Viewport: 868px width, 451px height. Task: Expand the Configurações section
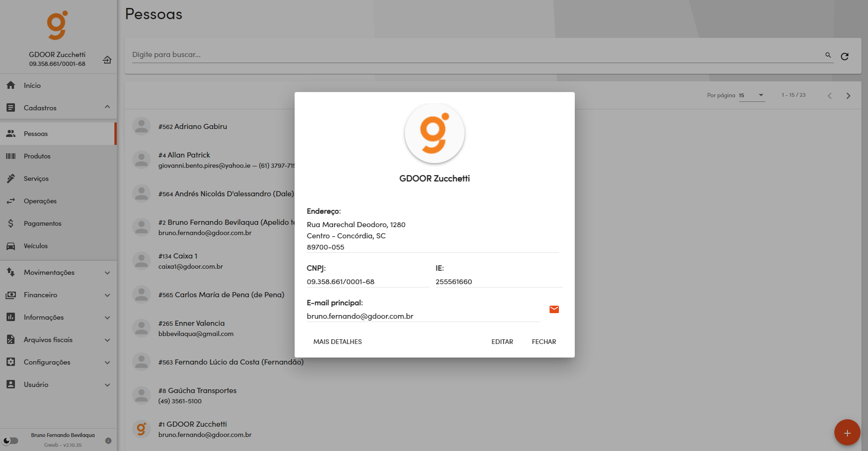(58, 362)
